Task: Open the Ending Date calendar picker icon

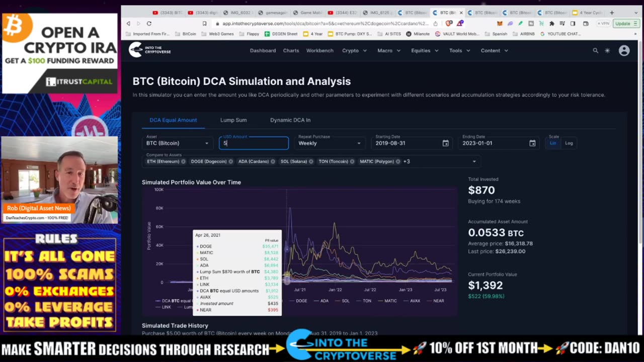Action: pos(532,143)
